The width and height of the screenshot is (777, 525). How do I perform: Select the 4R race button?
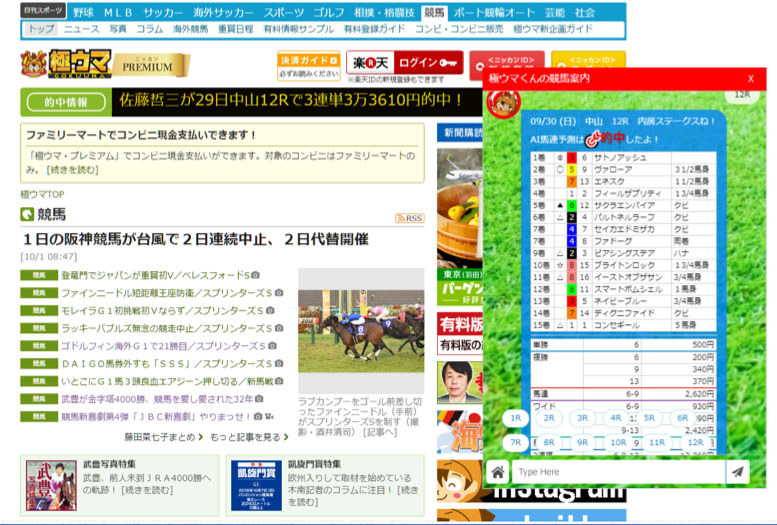615,418
